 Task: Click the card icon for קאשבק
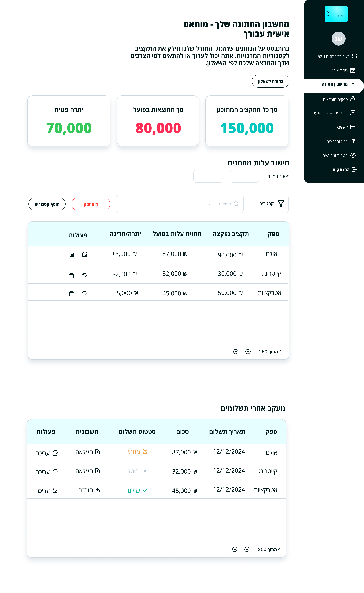pos(353,127)
